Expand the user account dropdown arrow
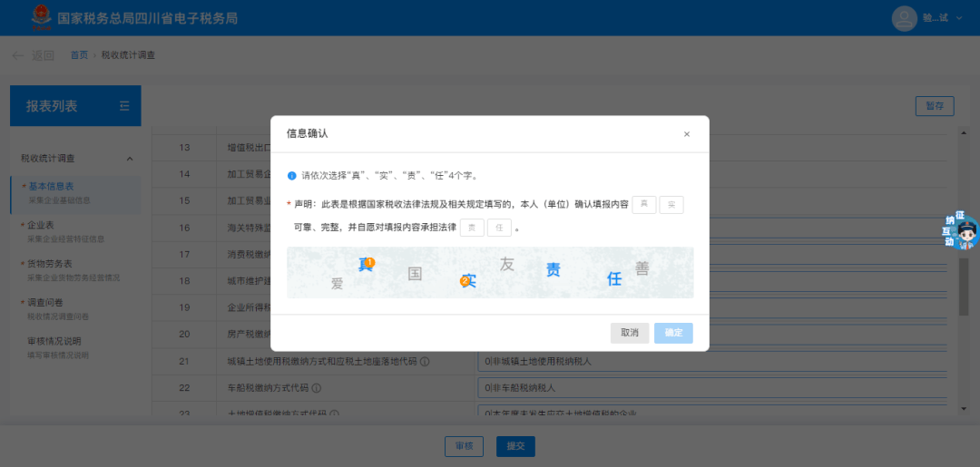This screenshot has width=980, height=467. pyautogui.click(x=959, y=18)
